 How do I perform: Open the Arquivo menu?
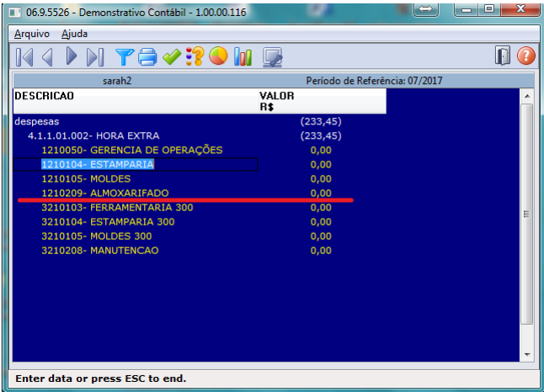pos(32,34)
